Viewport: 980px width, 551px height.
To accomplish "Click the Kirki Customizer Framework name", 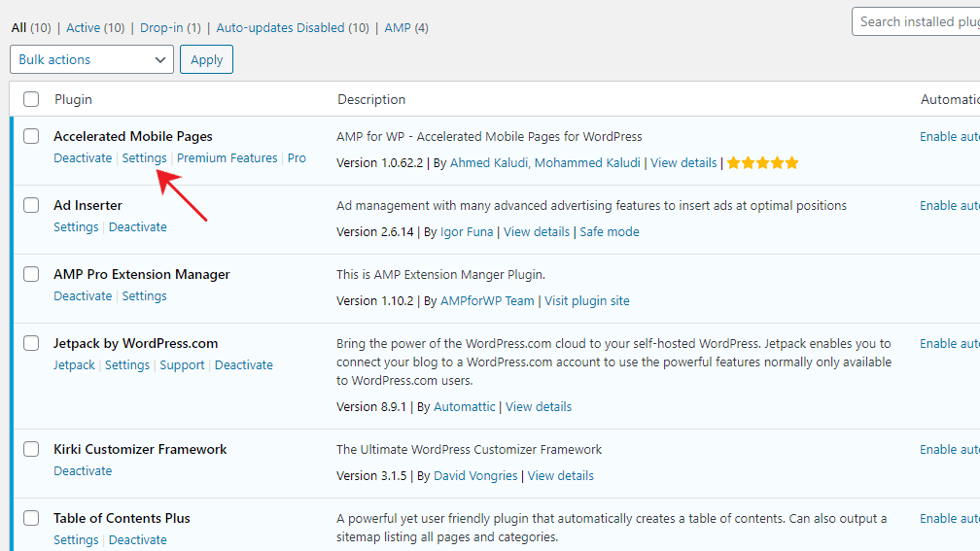I will click(140, 449).
